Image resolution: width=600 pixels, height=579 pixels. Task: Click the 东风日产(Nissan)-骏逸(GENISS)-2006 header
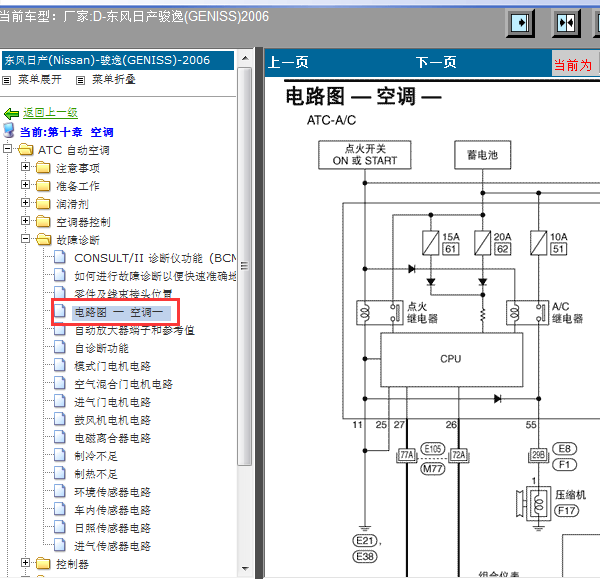click(x=118, y=60)
